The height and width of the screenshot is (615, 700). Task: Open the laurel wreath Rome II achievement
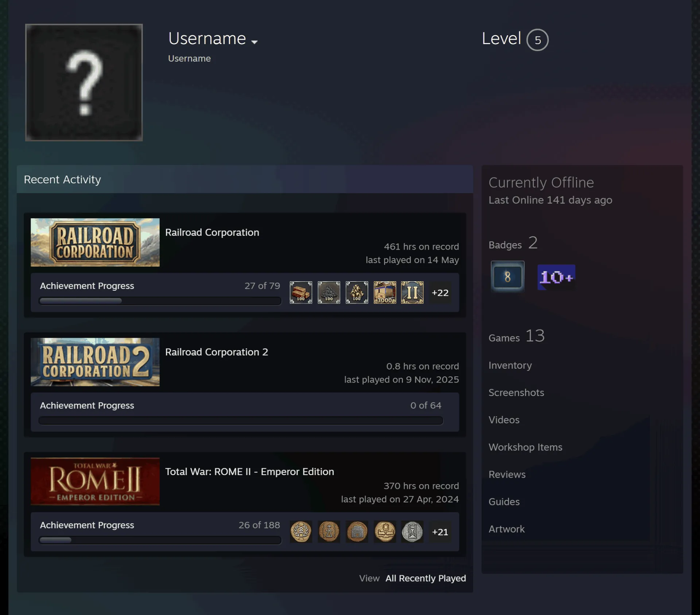(301, 532)
